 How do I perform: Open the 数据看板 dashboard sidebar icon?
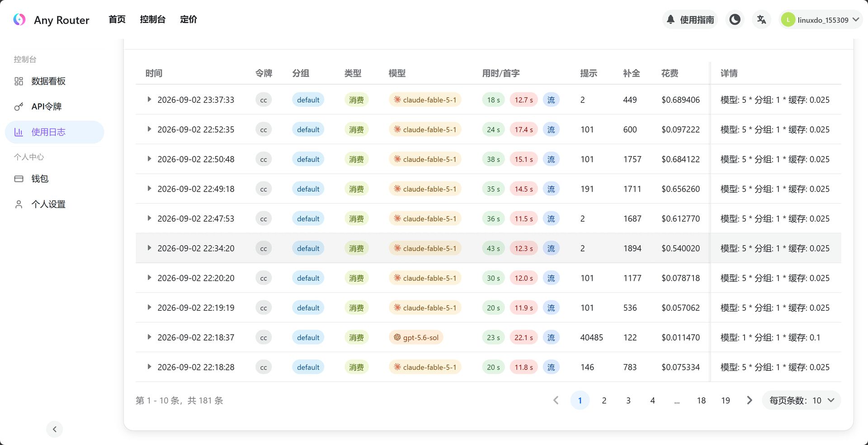point(19,81)
